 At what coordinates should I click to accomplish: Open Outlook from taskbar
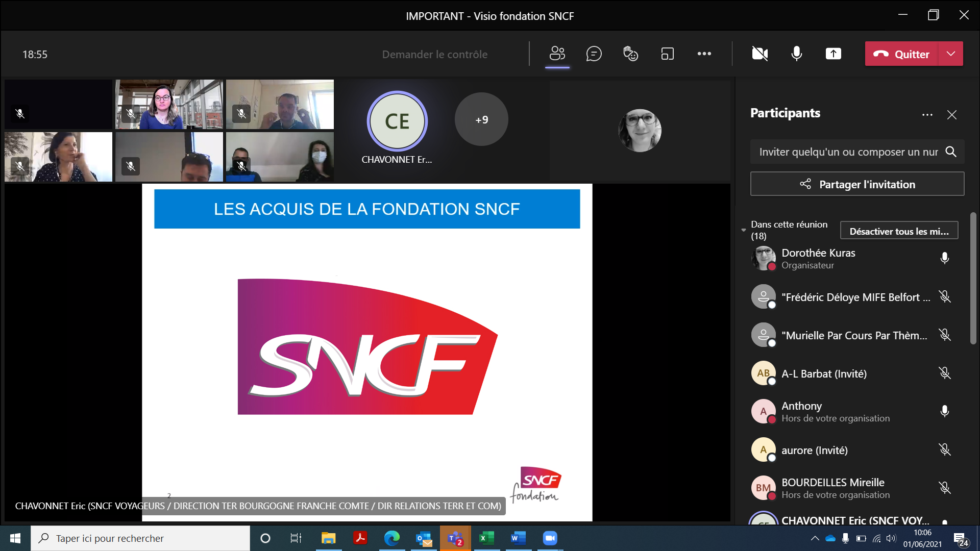coord(424,538)
